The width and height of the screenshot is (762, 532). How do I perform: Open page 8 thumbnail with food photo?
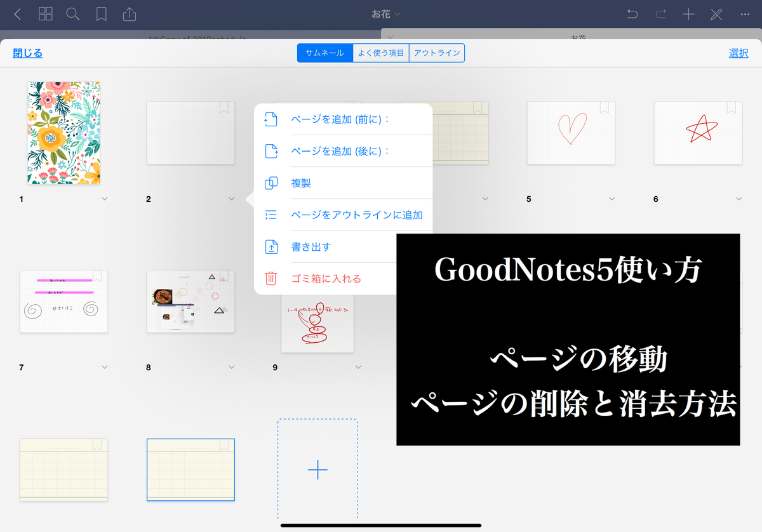190,301
